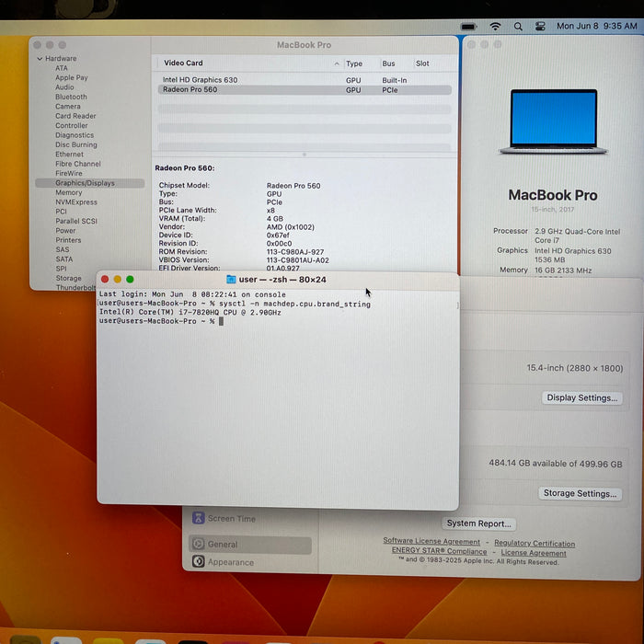
Task: Minimize the Terminal window with yellow button
Action: coord(118,280)
